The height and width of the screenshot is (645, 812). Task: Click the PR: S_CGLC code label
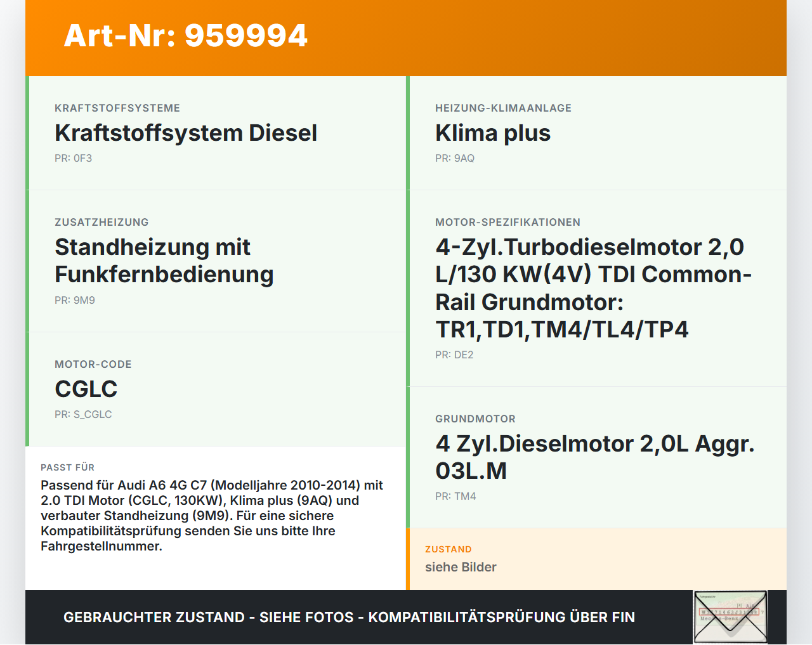pos(83,414)
